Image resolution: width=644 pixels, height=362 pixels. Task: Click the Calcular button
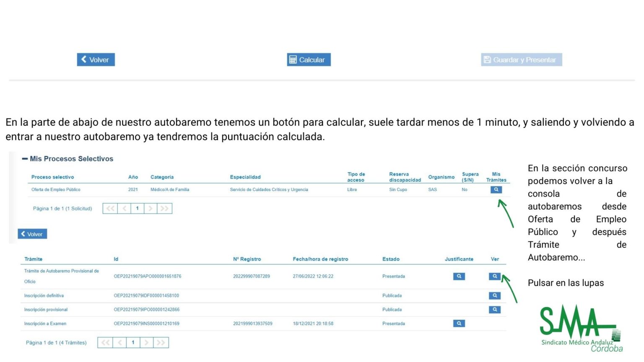(x=309, y=59)
